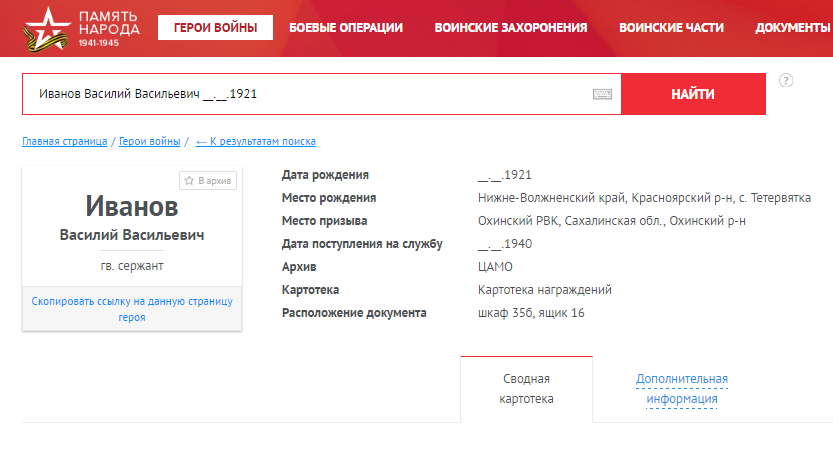Click the Место призыва label

click(324, 220)
